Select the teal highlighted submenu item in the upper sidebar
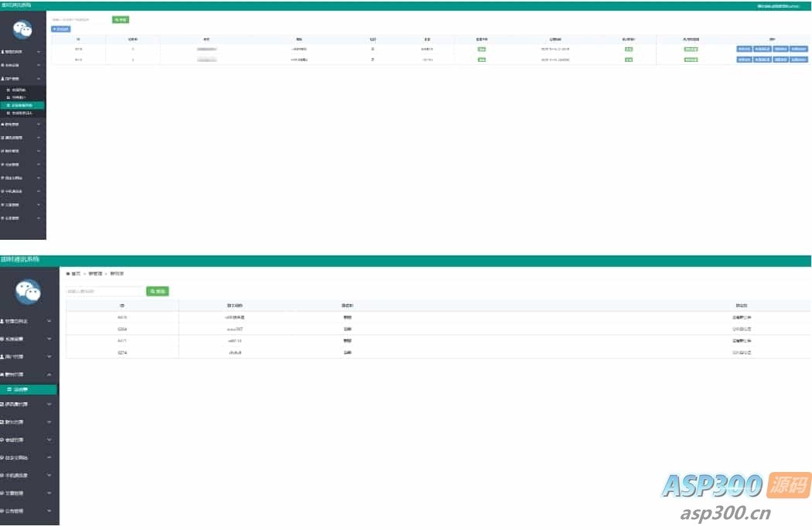The width and height of the screenshot is (812, 530). [23, 104]
